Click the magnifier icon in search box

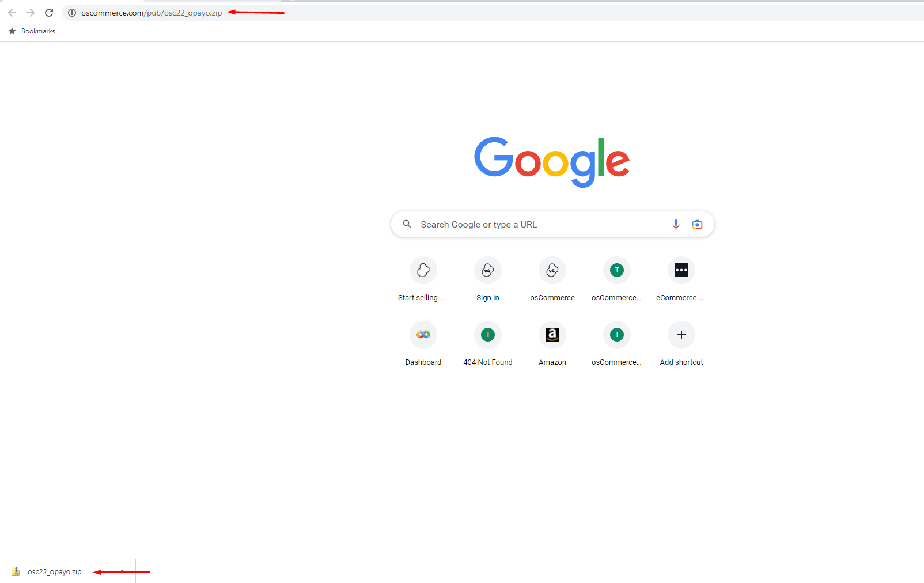click(407, 224)
